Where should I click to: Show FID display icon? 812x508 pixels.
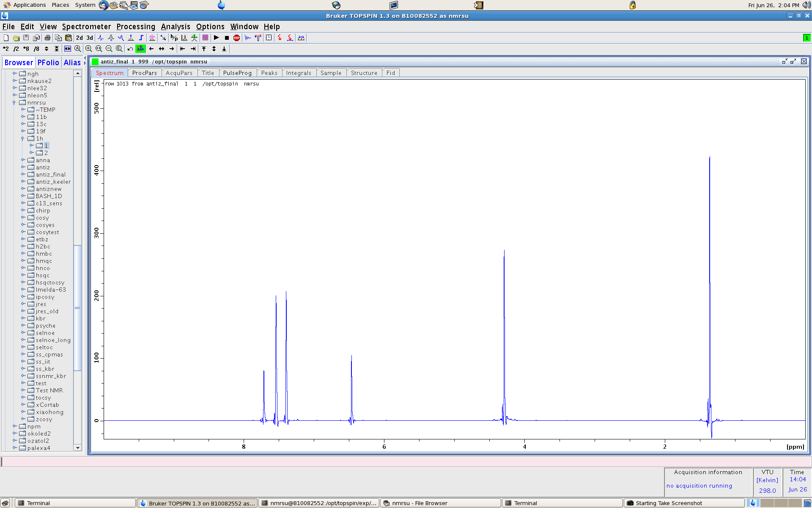[248, 38]
